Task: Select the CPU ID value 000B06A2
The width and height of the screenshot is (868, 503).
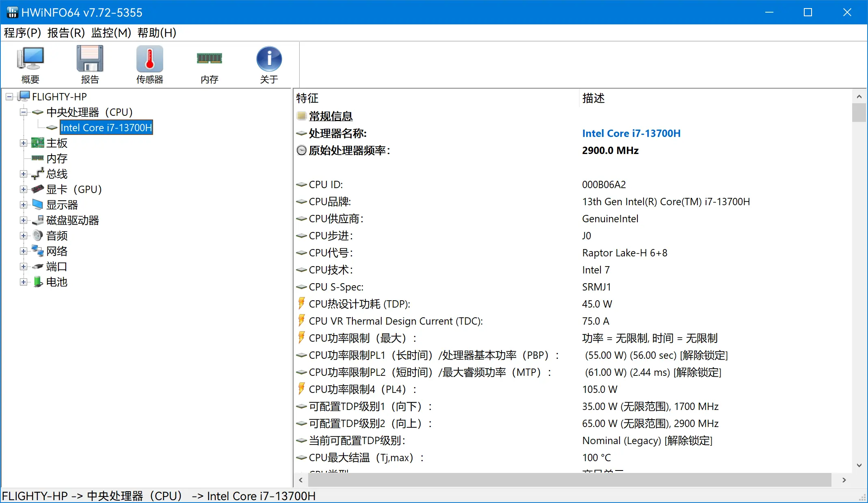Action: pyautogui.click(x=604, y=184)
